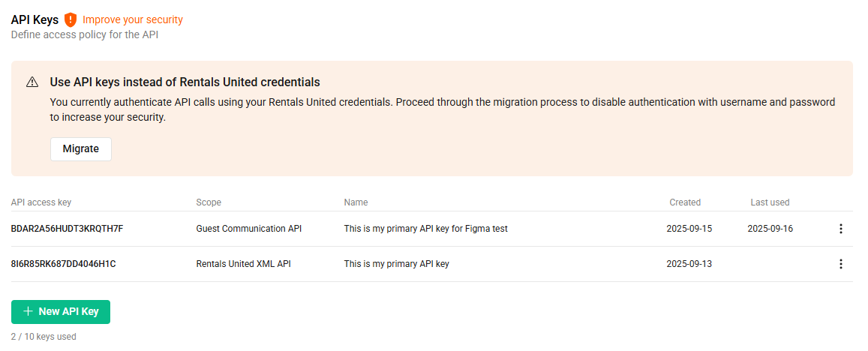Click the Name column header
The height and width of the screenshot is (351, 868).
click(356, 202)
